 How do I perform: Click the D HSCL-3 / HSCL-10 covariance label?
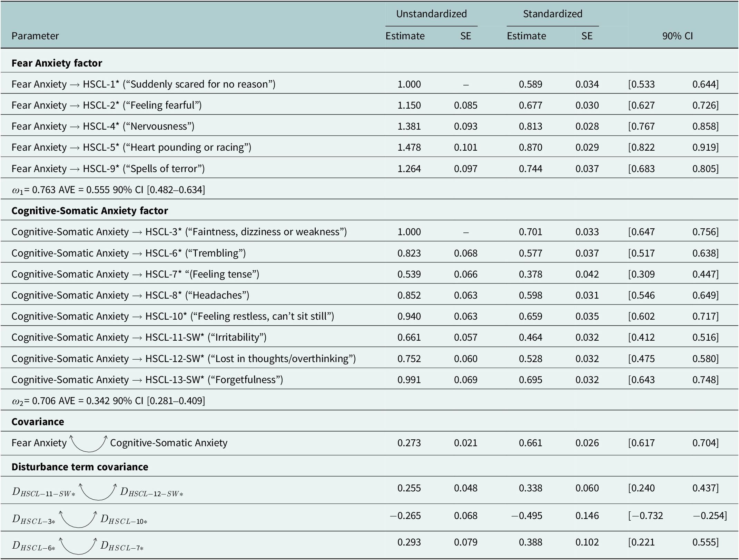80,519
